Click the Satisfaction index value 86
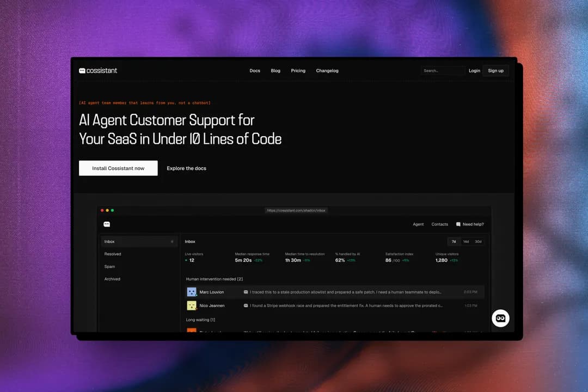The height and width of the screenshot is (392, 588). pyautogui.click(x=388, y=260)
